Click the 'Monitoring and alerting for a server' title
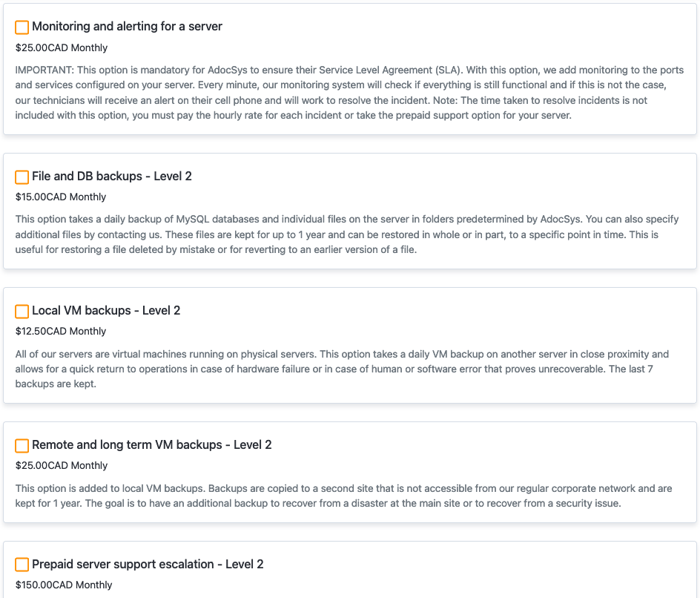Image resolution: width=700 pixels, height=598 pixels. (127, 27)
